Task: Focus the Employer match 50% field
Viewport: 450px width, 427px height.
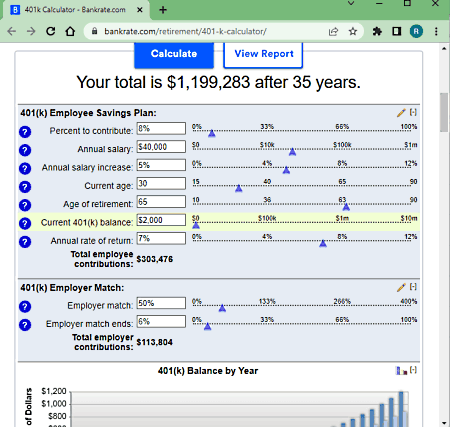Action: point(161,303)
